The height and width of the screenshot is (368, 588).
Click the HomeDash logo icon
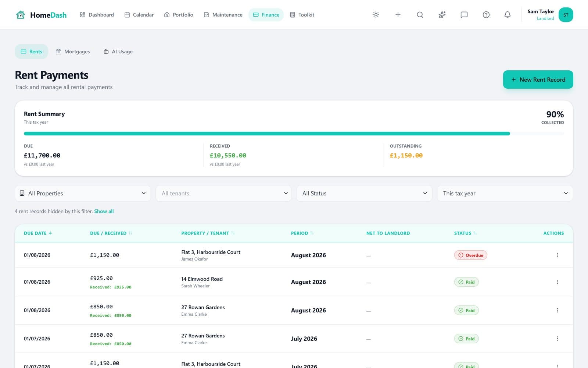click(21, 15)
